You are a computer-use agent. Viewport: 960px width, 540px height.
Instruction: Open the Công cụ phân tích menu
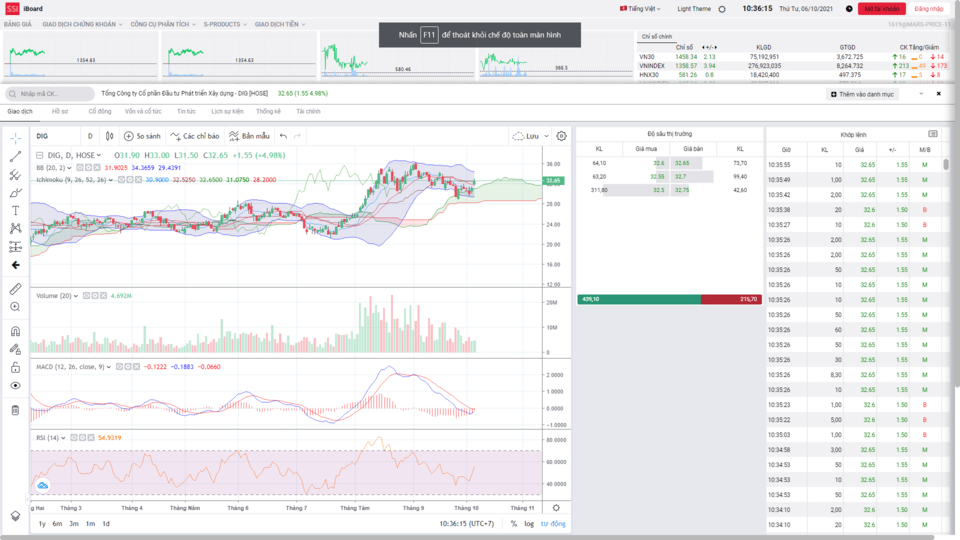coord(163,23)
